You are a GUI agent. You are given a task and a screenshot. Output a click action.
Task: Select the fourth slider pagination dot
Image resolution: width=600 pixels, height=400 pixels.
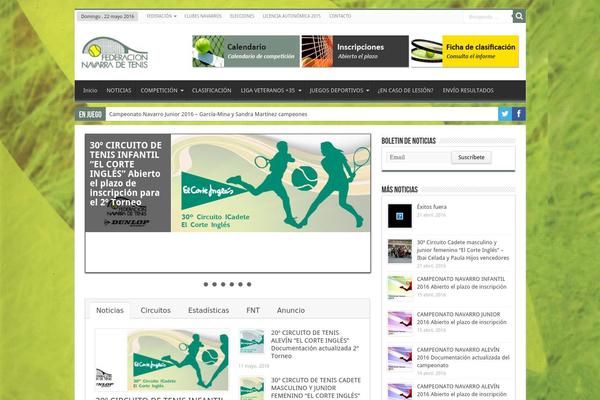click(232, 284)
